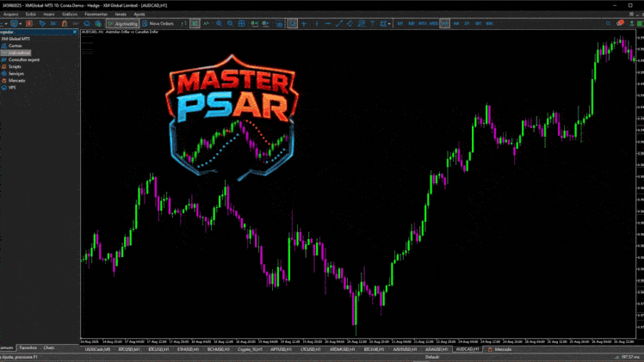The width and height of the screenshot is (644, 362).
Task: Select the text label tool
Action: [372, 23]
